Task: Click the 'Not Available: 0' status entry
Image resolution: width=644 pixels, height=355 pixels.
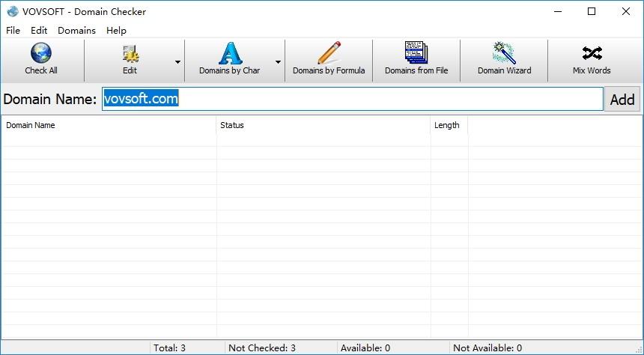Action: coord(487,348)
